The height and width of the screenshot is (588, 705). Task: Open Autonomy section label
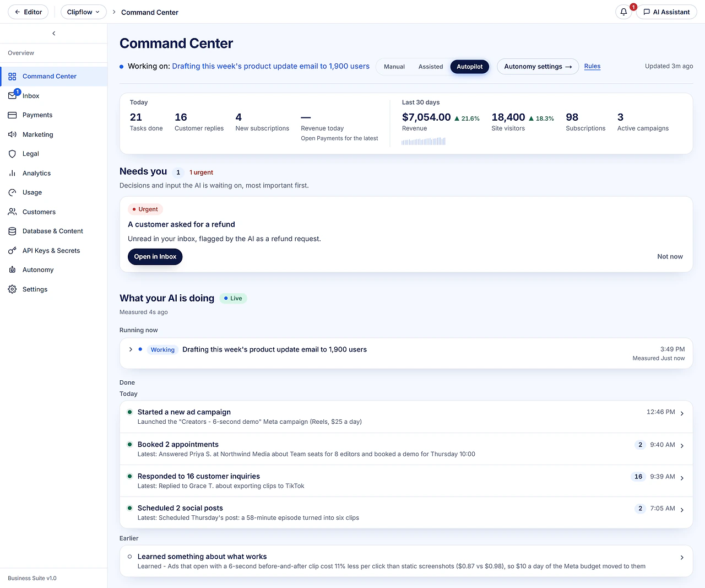[38, 270]
